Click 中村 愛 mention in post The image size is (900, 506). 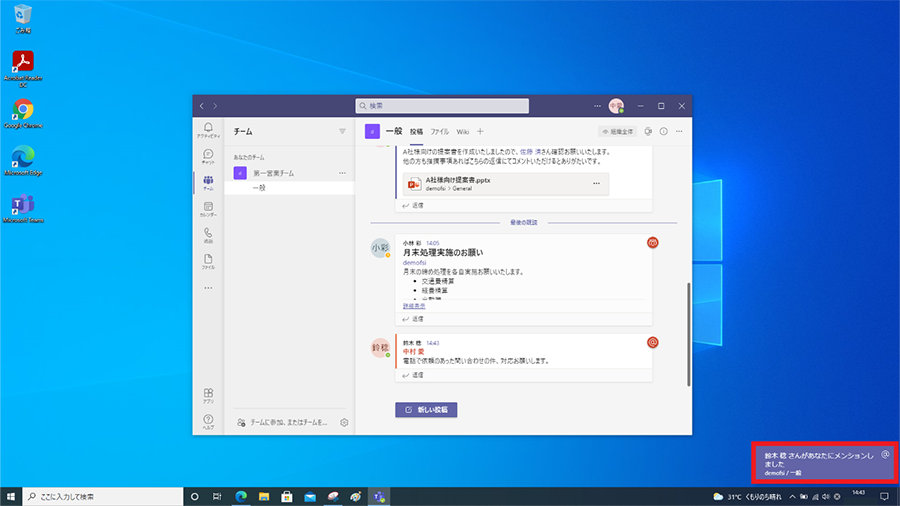pos(413,352)
